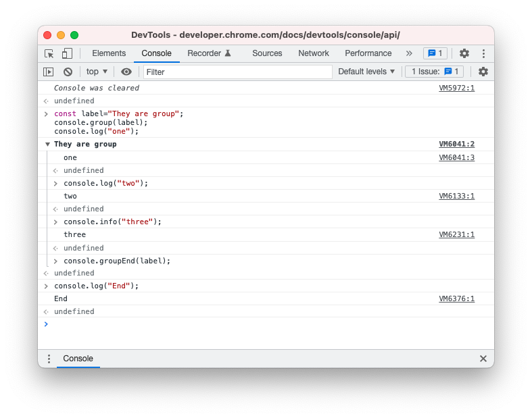The height and width of the screenshot is (418, 532).
Task: Click the console.groupEnd(label) command line
Action: (117, 261)
